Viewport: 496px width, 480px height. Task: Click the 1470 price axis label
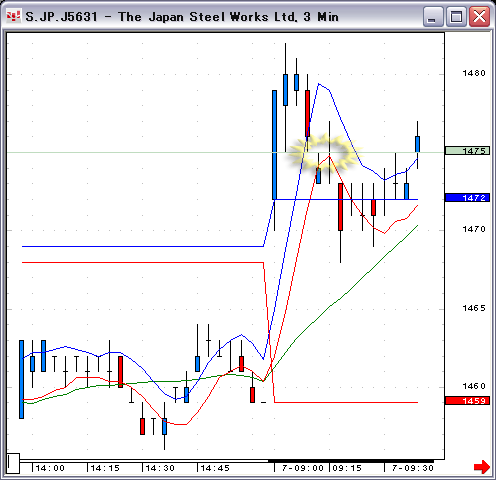click(x=474, y=229)
